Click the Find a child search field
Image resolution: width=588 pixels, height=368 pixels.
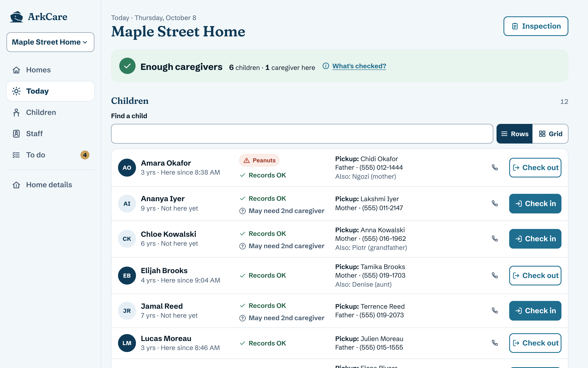point(302,134)
